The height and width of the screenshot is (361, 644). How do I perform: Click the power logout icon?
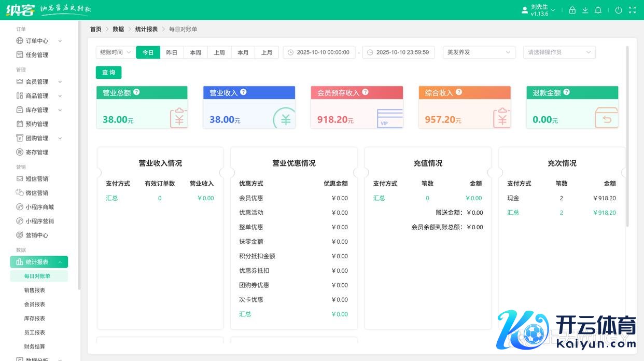619,10
